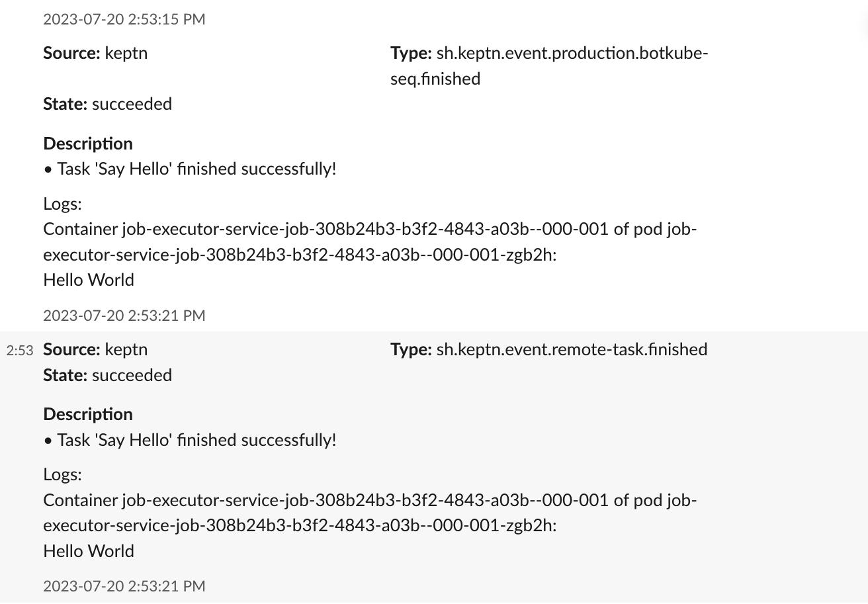Image resolution: width=868 pixels, height=604 pixels.
Task: Click the Description heading in the botkube-seq message
Action: pos(88,144)
